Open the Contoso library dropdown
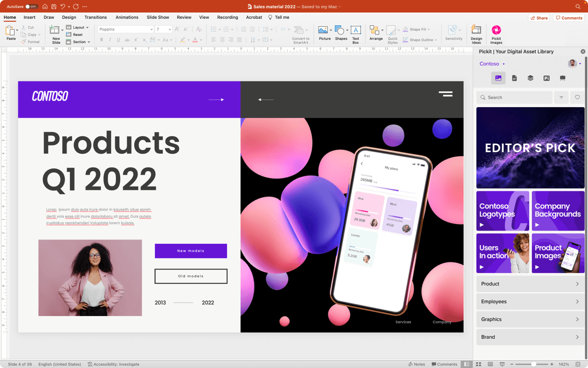The height and width of the screenshot is (368, 588). tap(492, 64)
